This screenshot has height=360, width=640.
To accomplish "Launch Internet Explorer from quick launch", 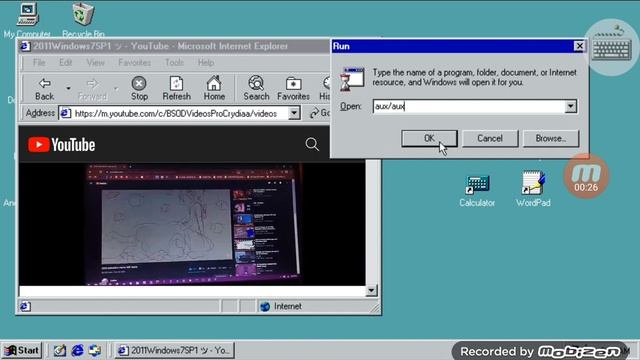I will click(78, 350).
